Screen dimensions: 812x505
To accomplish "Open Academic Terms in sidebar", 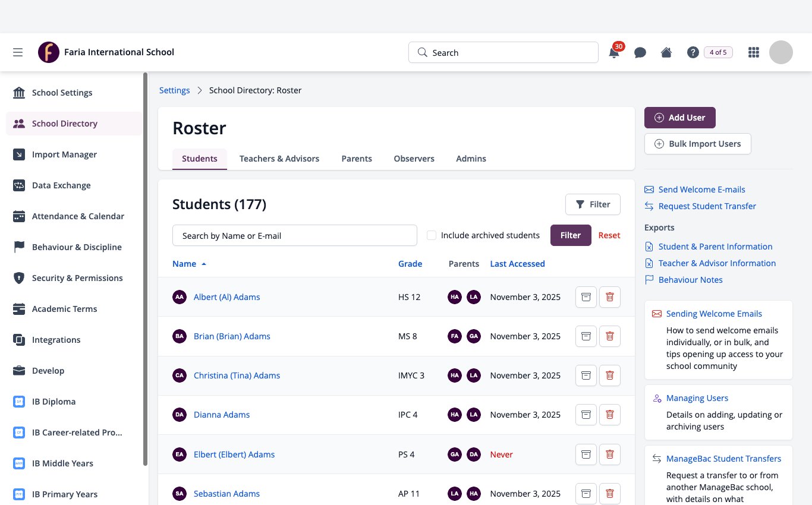I will click(x=74, y=309).
